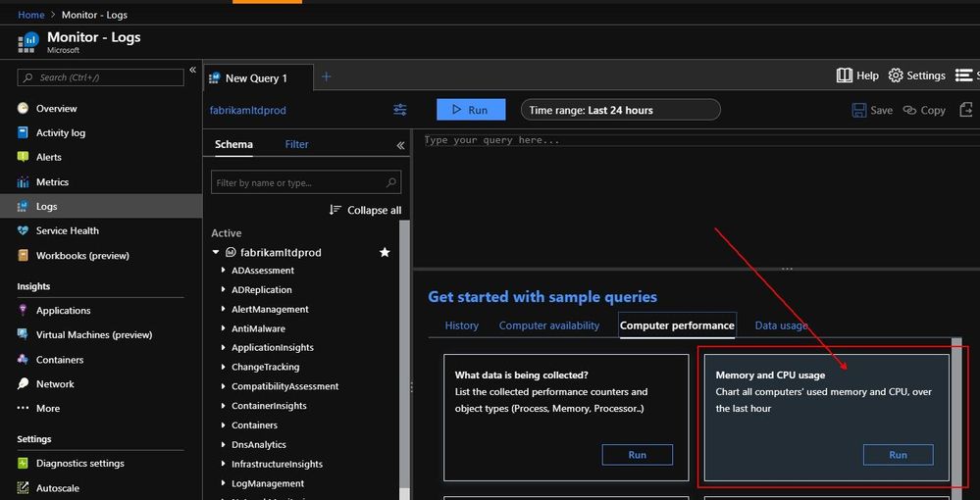Select the Computer performance tab

677,325
